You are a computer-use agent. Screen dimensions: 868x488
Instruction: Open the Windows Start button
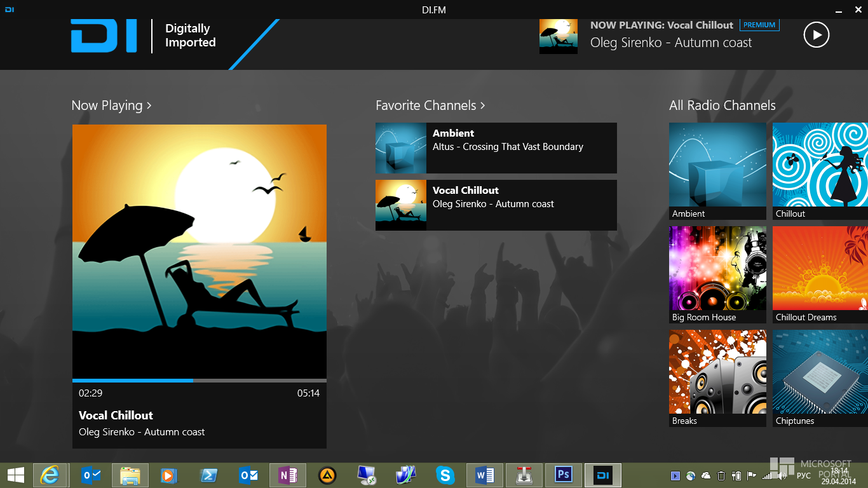[15, 475]
